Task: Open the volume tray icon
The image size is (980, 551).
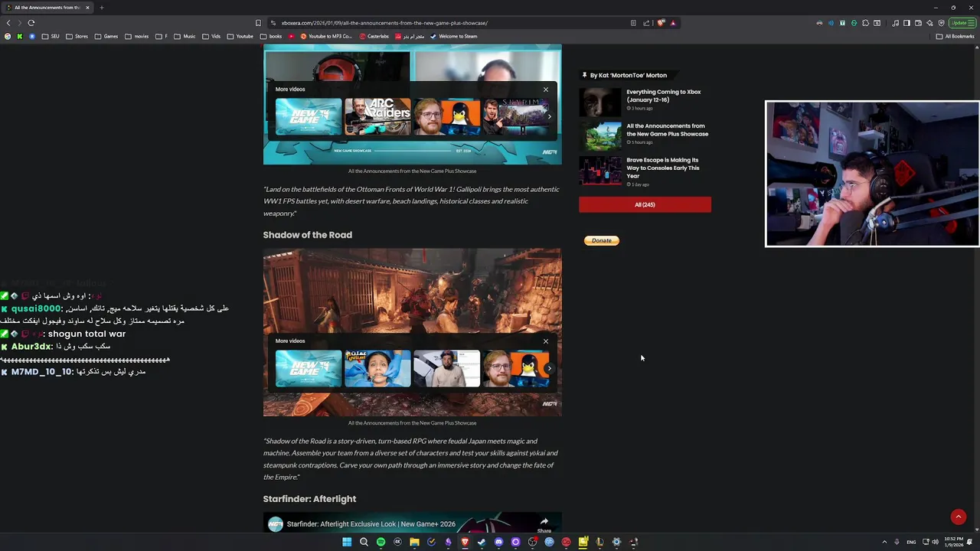Action: tap(935, 542)
